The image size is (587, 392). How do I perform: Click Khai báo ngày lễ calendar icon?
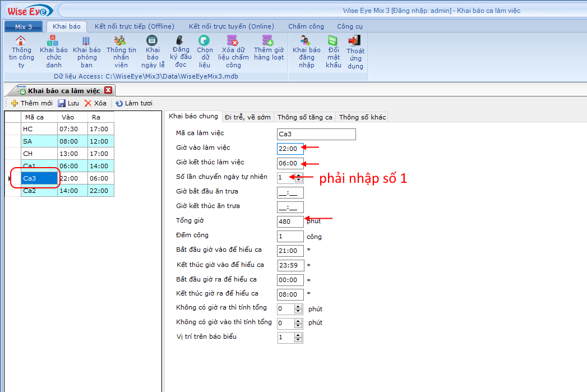click(x=152, y=40)
